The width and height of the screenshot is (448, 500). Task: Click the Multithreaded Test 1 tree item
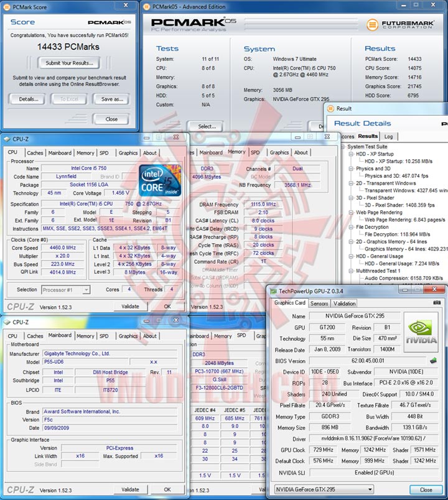click(378, 271)
